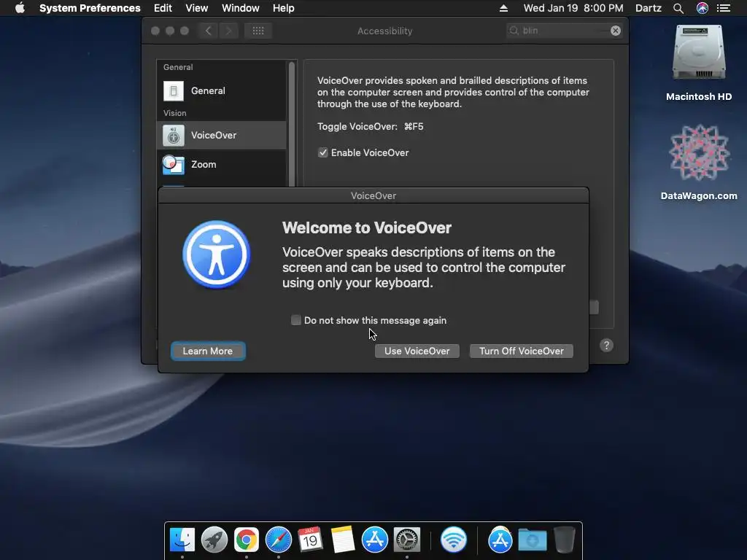
Task: Open Calendar from the Dock
Action: pyautogui.click(x=310, y=540)
